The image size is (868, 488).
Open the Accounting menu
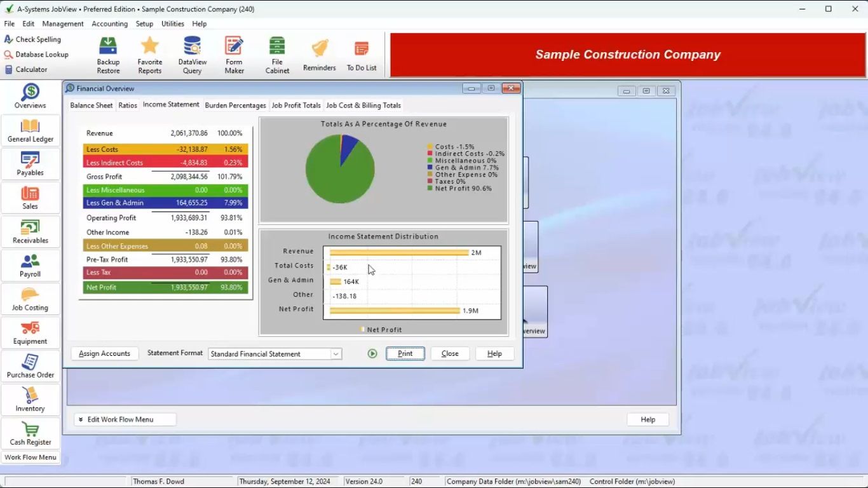[x=110, y=24]
